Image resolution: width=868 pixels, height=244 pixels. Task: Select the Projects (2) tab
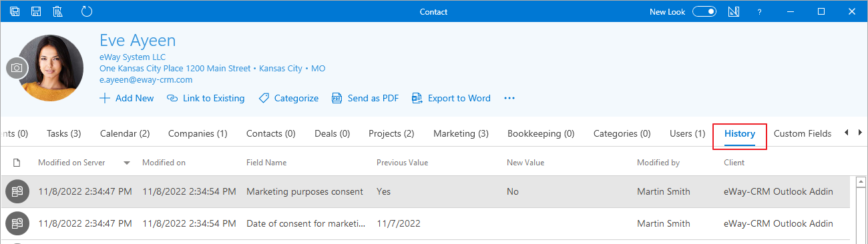click(x=391, y=134)
